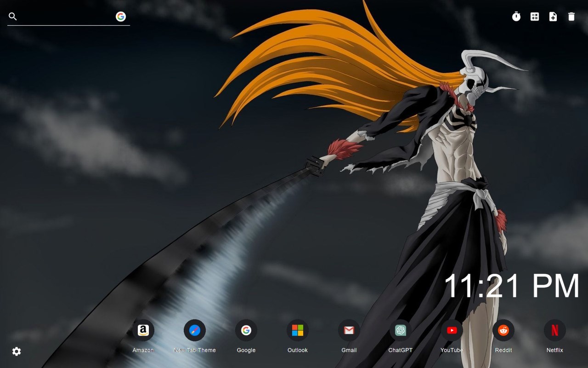Launch the ChatGPT shortcut

point(400,330)
